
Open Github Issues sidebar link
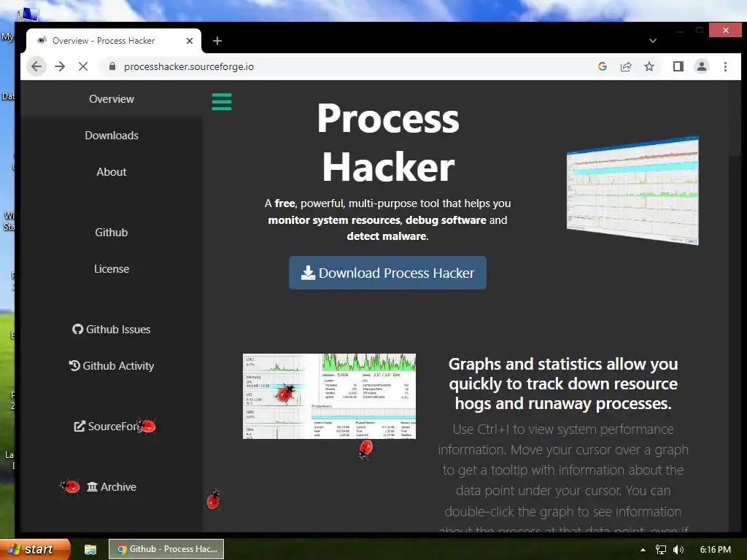[x=112, y=330]
